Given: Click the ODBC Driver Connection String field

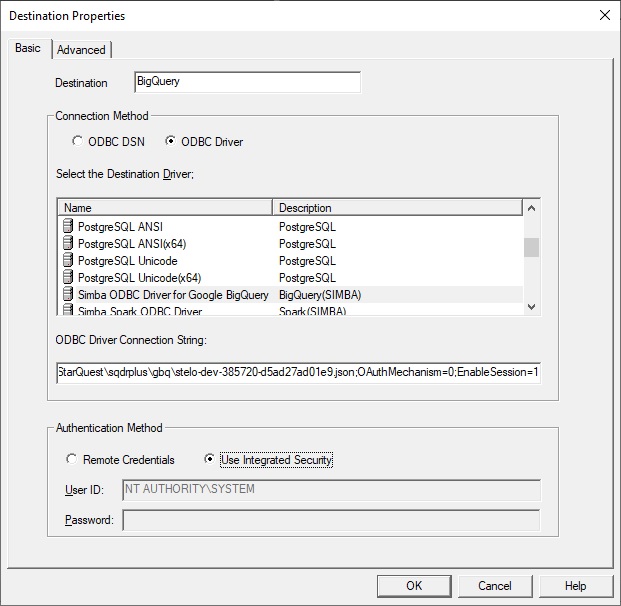Looking at the screenshot, I should (298, 373).
